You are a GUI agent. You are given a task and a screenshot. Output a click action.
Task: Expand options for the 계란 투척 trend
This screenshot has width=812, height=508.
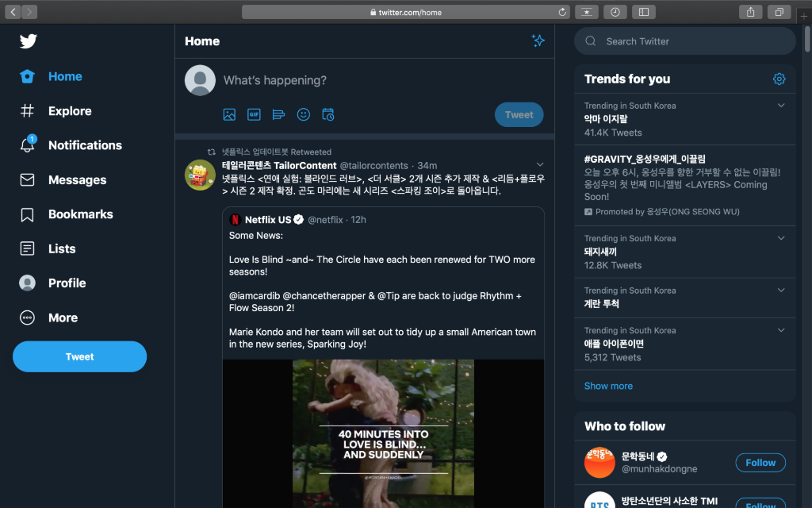coord(781,291)
